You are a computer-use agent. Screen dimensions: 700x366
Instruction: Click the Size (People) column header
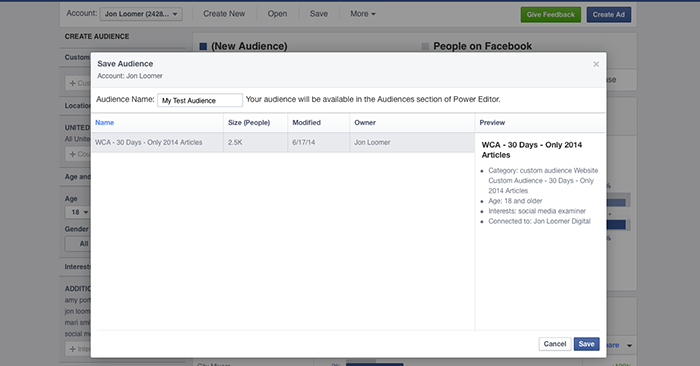coord(249,122)
